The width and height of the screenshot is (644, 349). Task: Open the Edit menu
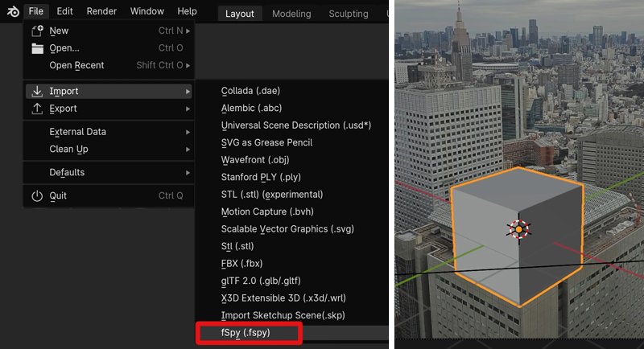pos(64,11)
